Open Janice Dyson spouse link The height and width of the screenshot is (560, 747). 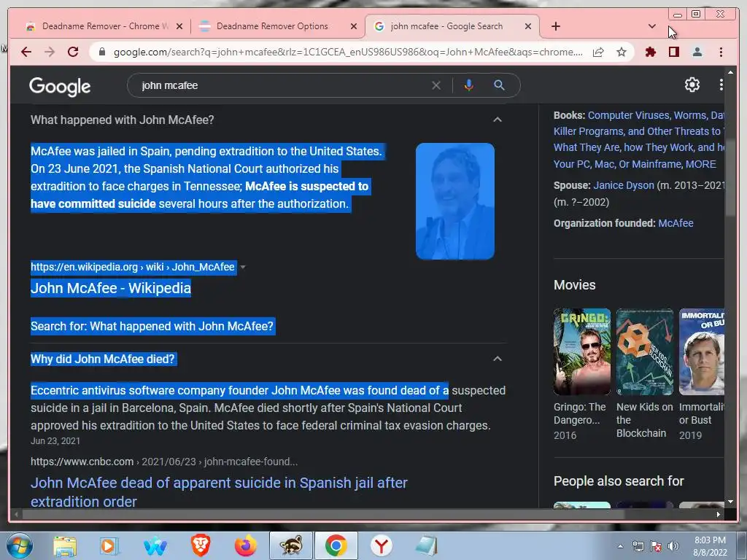point(624,185)
